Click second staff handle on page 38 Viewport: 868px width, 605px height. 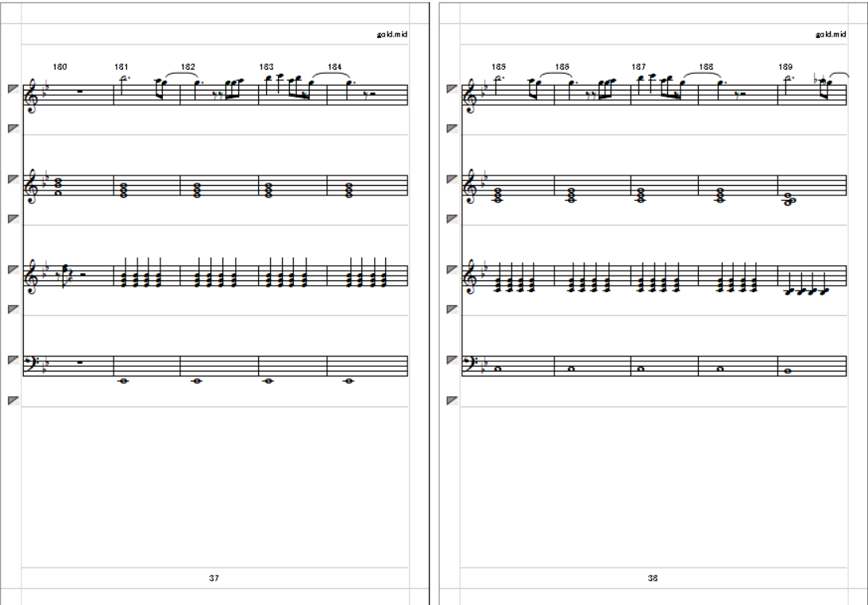[x=453, y=179]
